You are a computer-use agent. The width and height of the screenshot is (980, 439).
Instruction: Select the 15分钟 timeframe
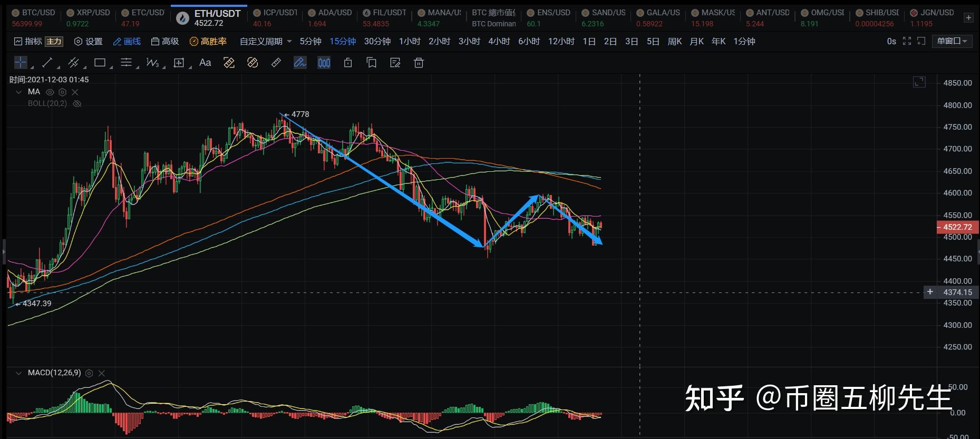click(343, 41)
